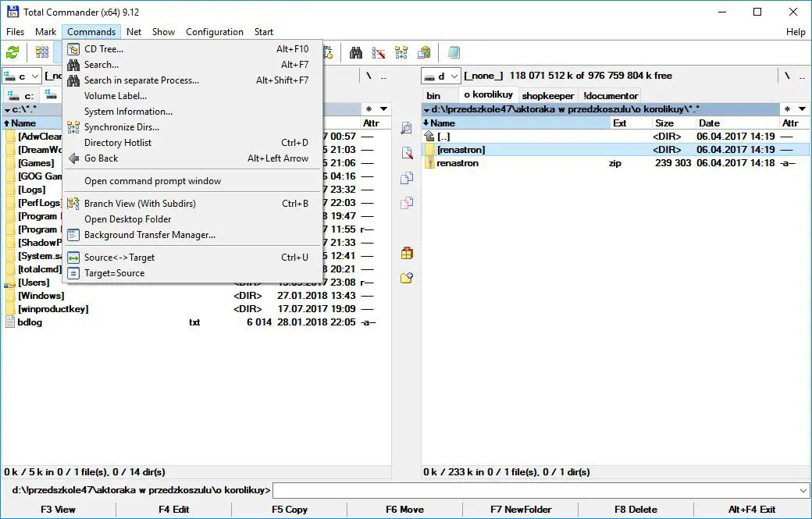Screen dimensions: 812x519
Task: Open the right panel drive d dropdown
Action: (x=440, y=76)
